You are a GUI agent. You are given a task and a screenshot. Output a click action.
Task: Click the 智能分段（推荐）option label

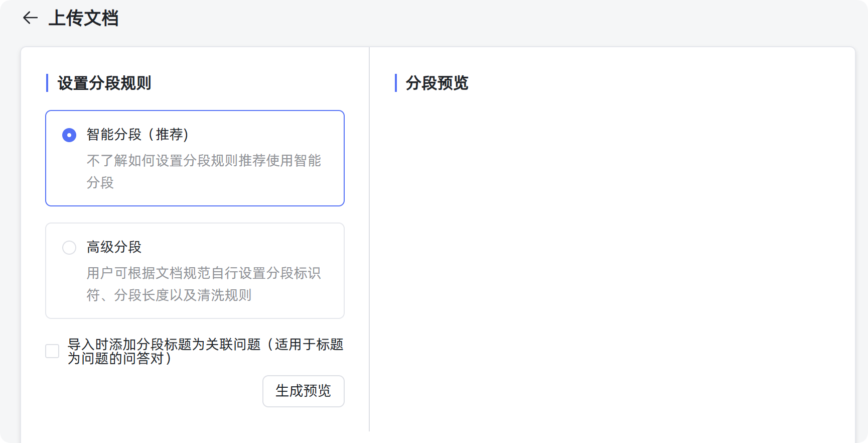[137, 135]
